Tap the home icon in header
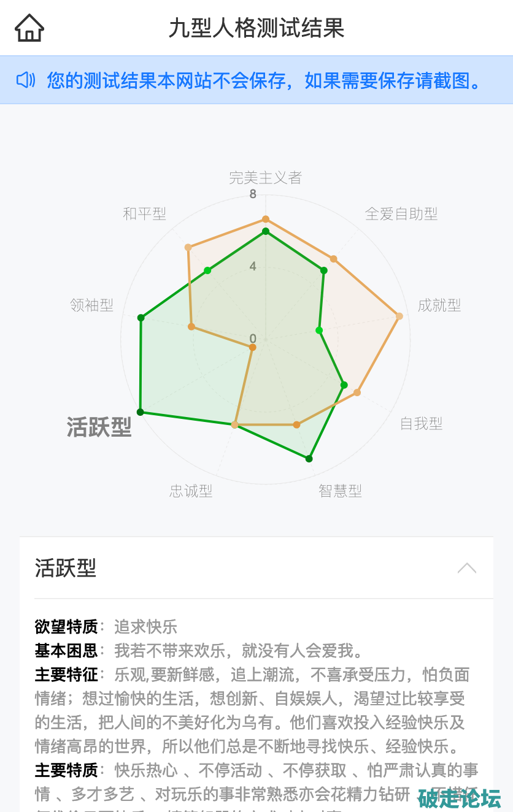The height and width of the screenshot is (812, 513). coord(29,28)
